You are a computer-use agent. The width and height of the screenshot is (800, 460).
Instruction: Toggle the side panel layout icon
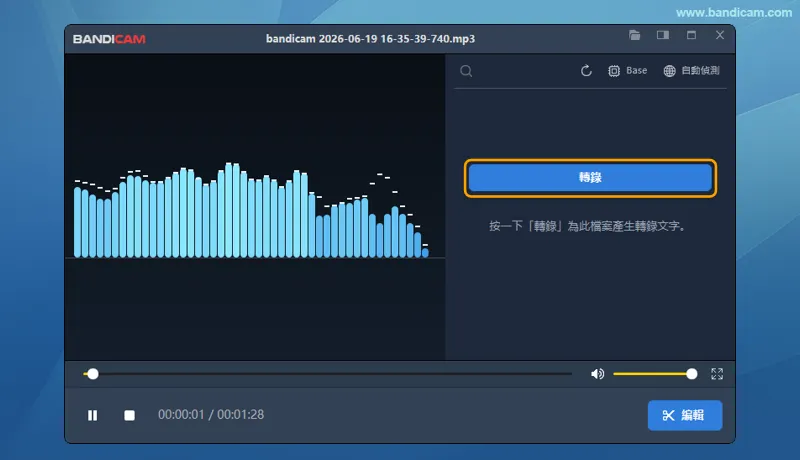click(x=663, y=35)
